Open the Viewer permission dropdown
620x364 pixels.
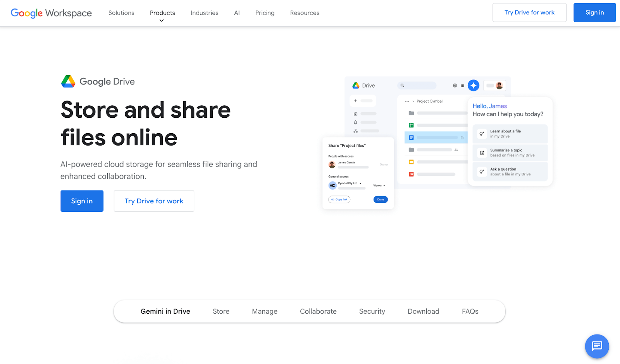coord(379,185)
